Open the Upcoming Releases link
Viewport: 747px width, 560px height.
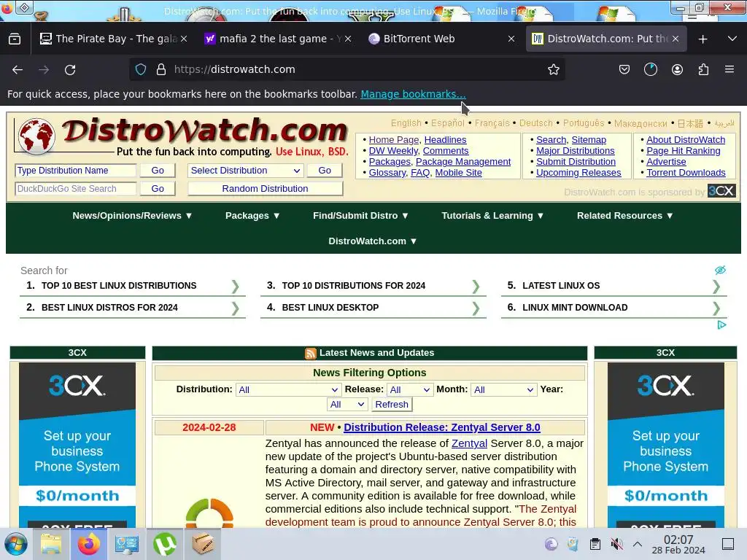point(578,172)
